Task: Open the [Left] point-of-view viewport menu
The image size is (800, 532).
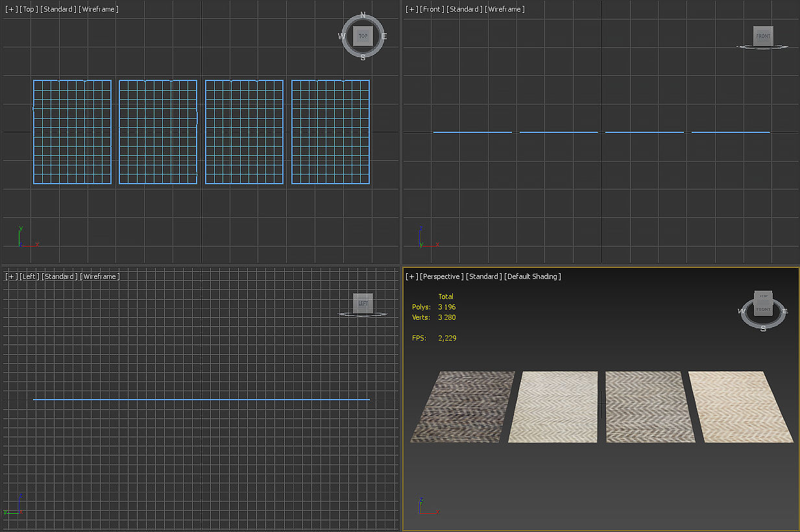Action: [29, 276]
